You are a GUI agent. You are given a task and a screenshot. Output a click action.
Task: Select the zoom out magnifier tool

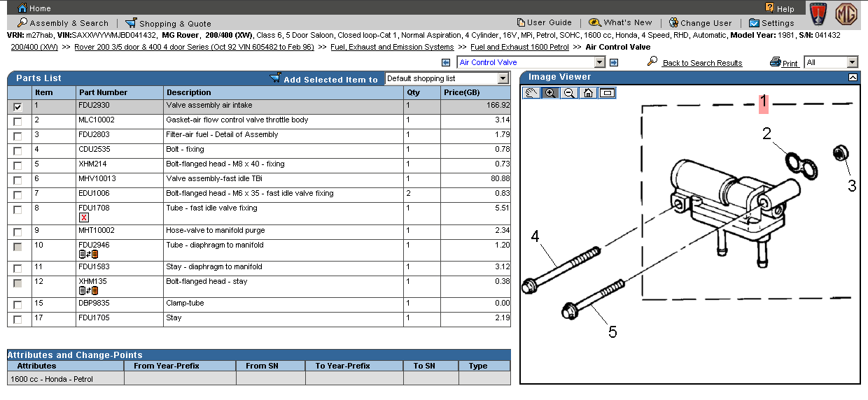[570, 93]
